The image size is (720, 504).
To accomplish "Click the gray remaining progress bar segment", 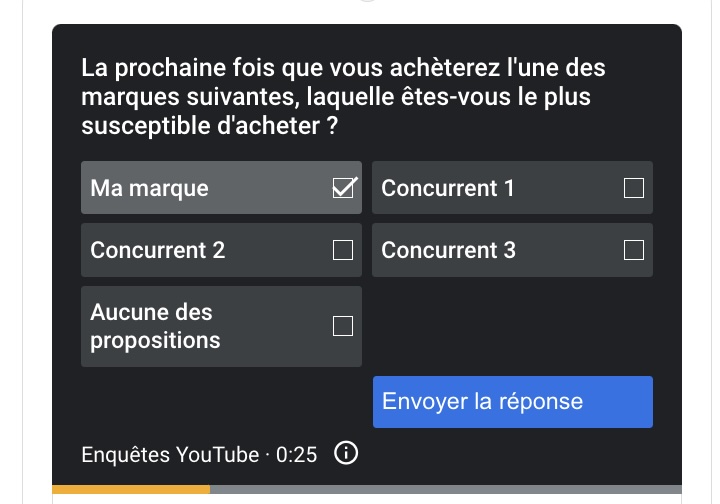I will (445, 489).
